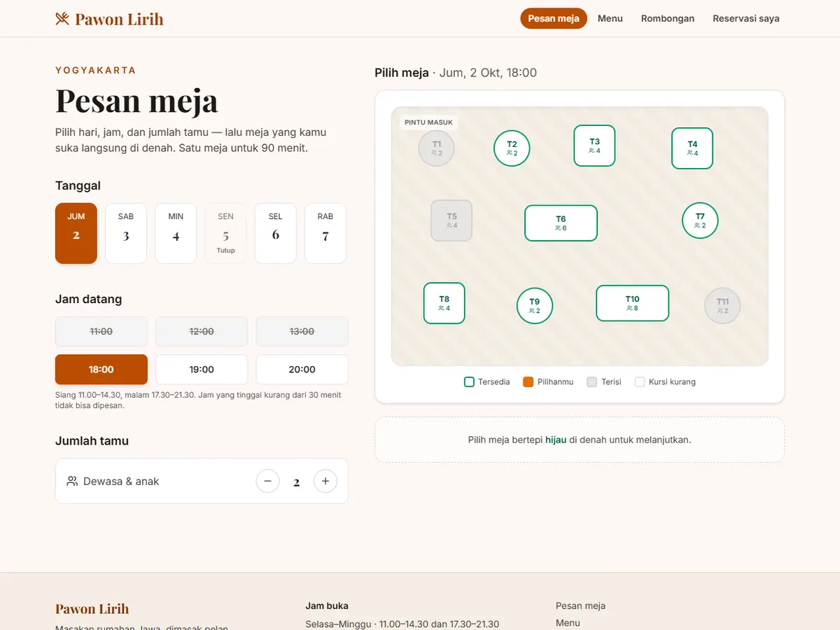Screen dimensions: 840x630
Task: Click occupied table T11
Action: click(x=722, y=306)
